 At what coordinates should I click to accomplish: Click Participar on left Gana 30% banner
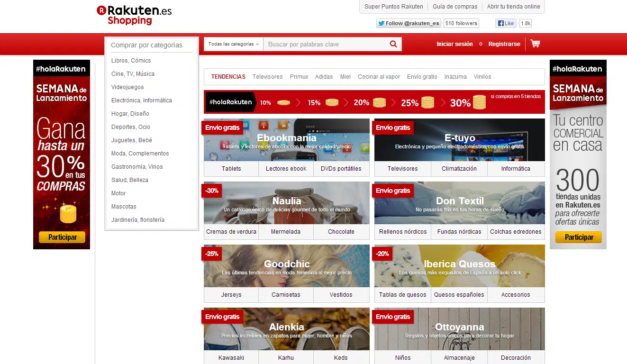pos(62,237)
